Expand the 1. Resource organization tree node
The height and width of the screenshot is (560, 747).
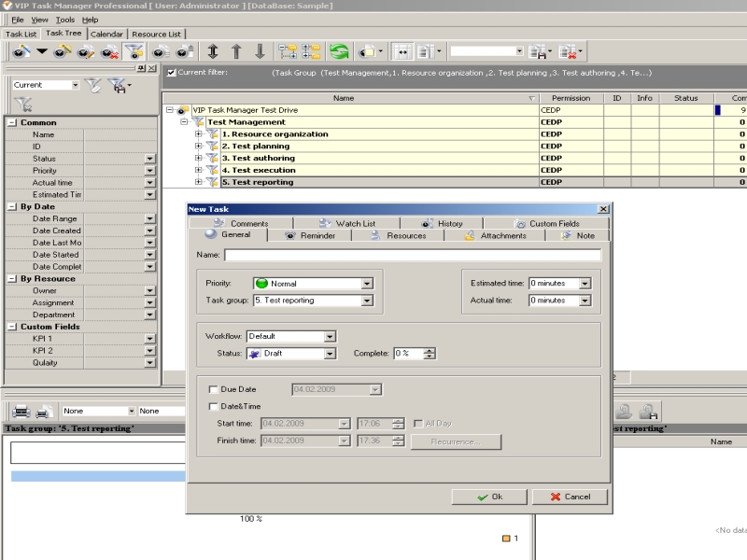pyautogui.click(x=199, y=133)
